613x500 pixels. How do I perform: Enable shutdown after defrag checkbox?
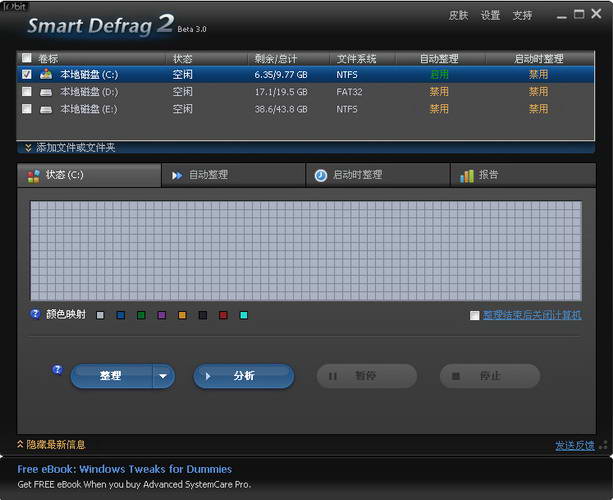[x=474, y=315]
